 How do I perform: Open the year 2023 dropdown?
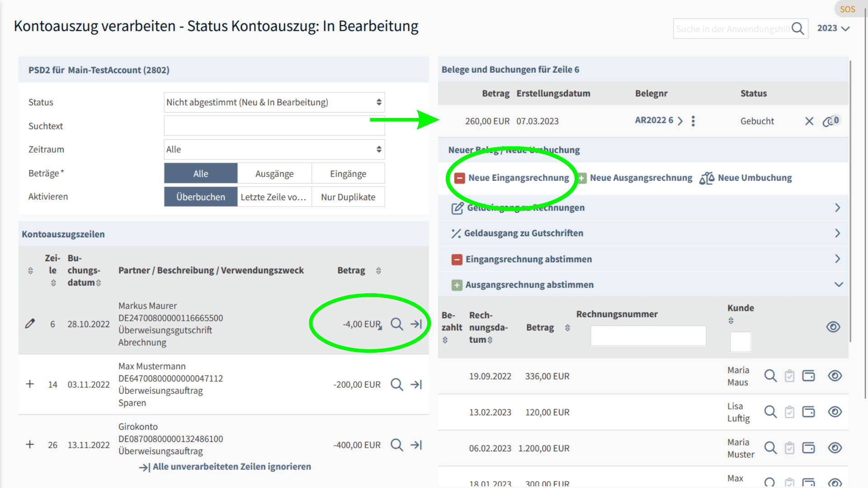pyautogui.click(x=833, y=28)
